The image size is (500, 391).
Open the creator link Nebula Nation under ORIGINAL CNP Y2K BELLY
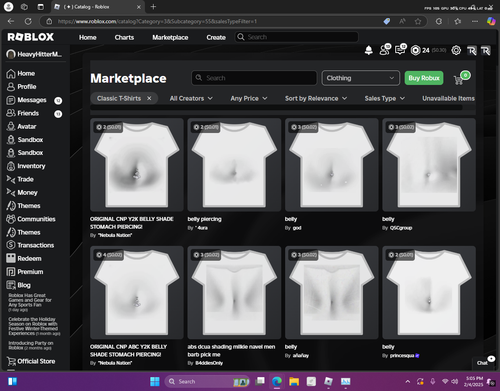pyautogui.click(x=115, y=235)
